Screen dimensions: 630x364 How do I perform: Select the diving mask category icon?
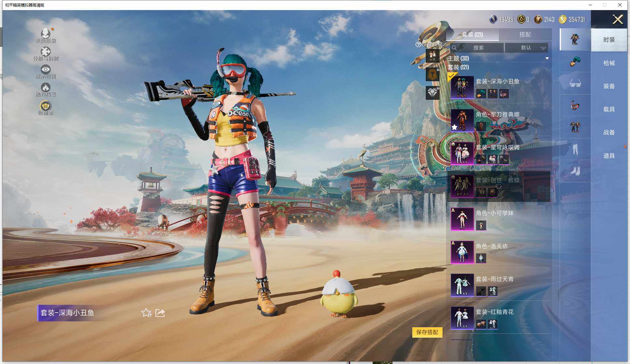click(575, 105)
